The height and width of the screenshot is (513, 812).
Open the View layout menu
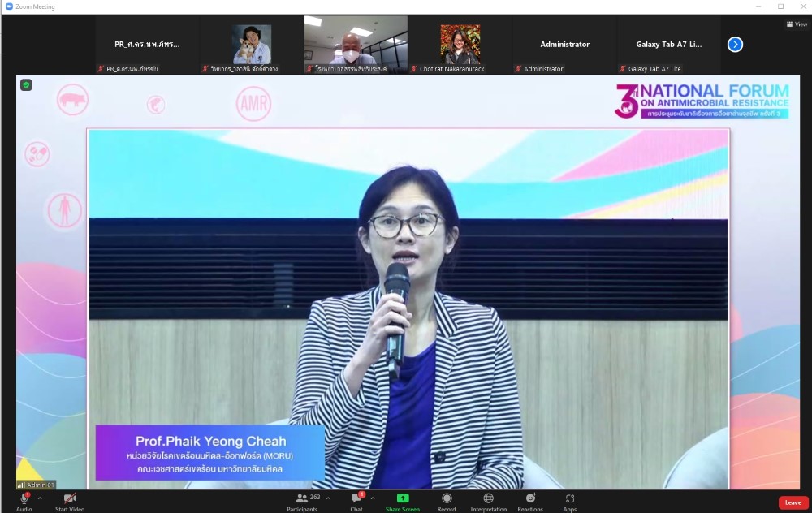coord(796,24)
